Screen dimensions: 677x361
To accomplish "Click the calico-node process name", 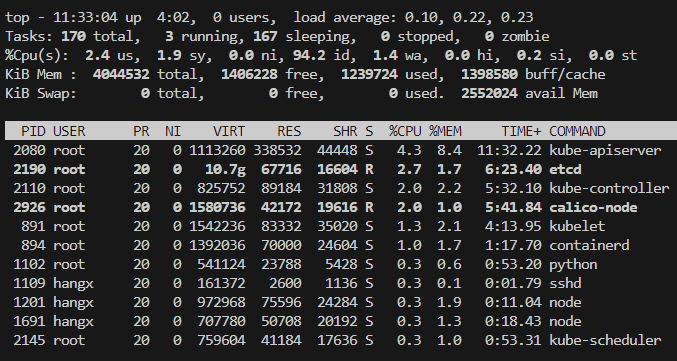I will [x=593, y=207].
